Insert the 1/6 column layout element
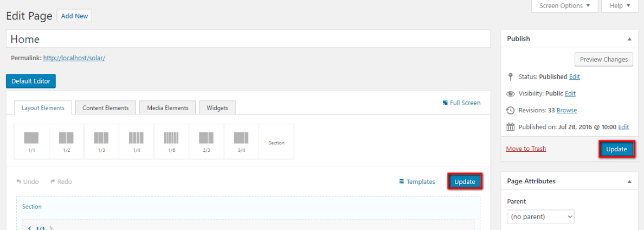The image size is (644, 230). tap(171, 141)
